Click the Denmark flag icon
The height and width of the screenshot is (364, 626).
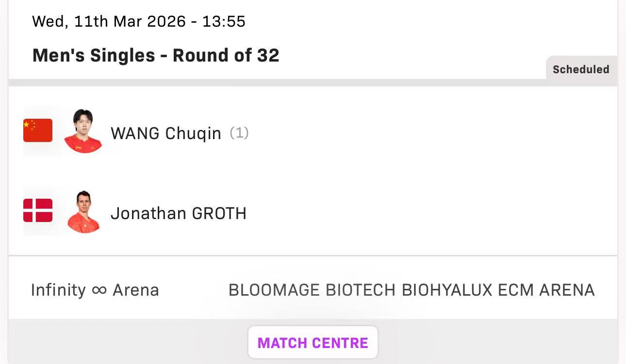pos(38,211)
